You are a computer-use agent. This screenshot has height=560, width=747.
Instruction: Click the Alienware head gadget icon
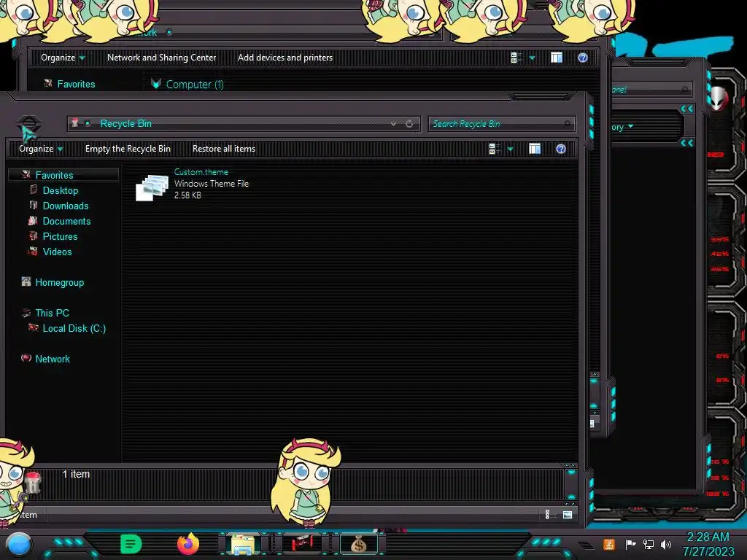[719, 98]
